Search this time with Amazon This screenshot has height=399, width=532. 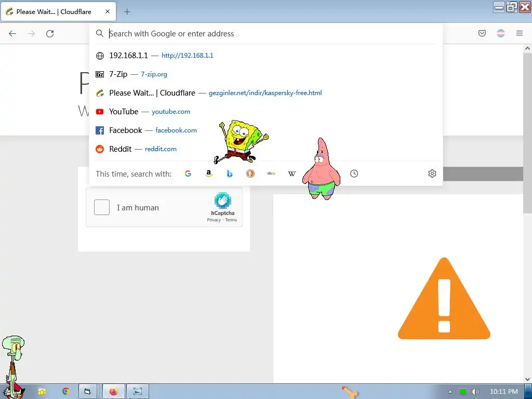tap(209, 174)
